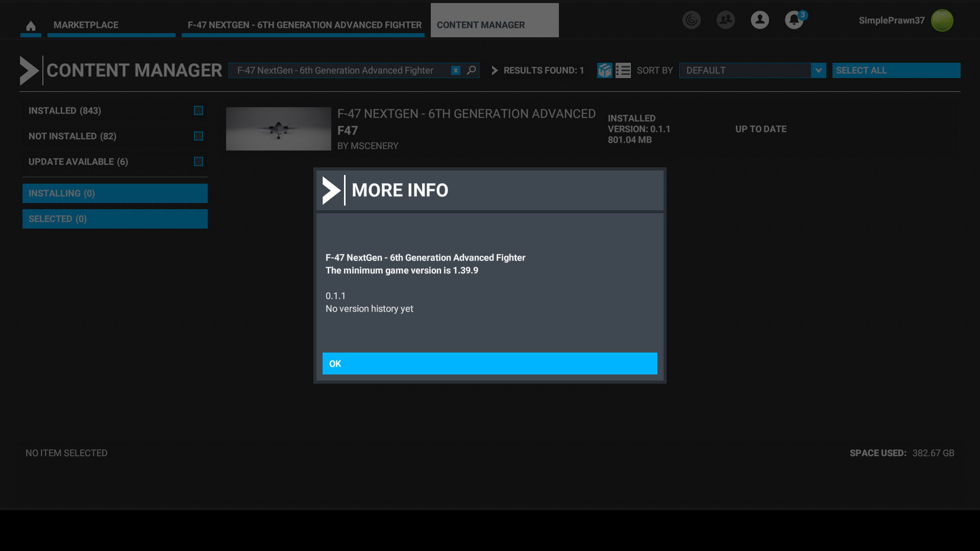
Task: Check the Not Installed (82) filter box
Action: [199, 136]
